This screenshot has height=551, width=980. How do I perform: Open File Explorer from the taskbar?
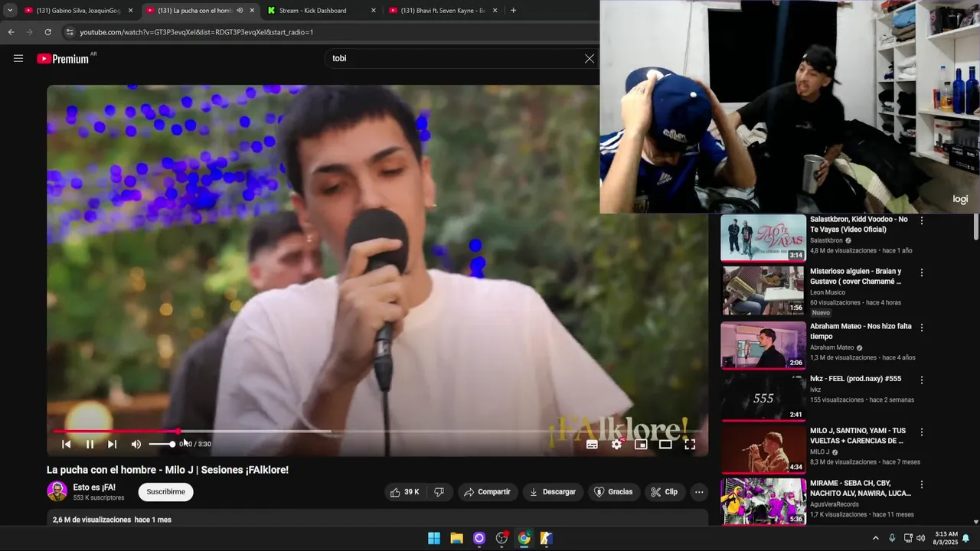(x=456, y=538)
